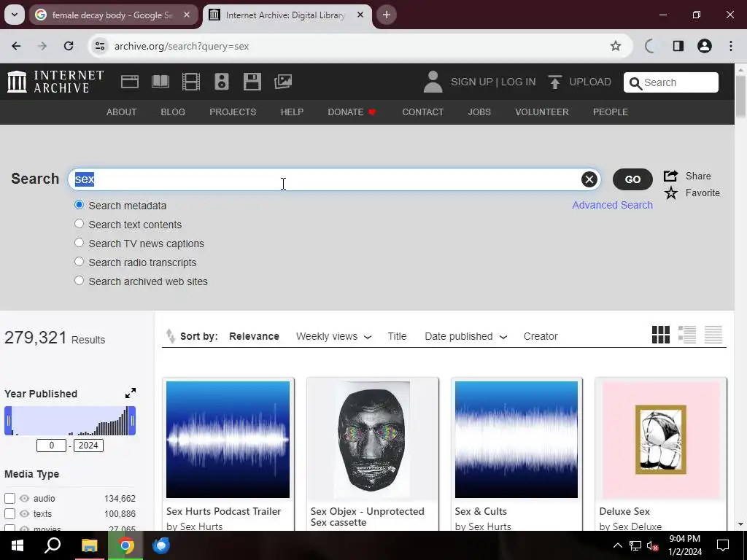This screenshot has width=747, height=560.
Task: Switch to tile grid view
Action: pyautogui.click(x=661, y=335)
